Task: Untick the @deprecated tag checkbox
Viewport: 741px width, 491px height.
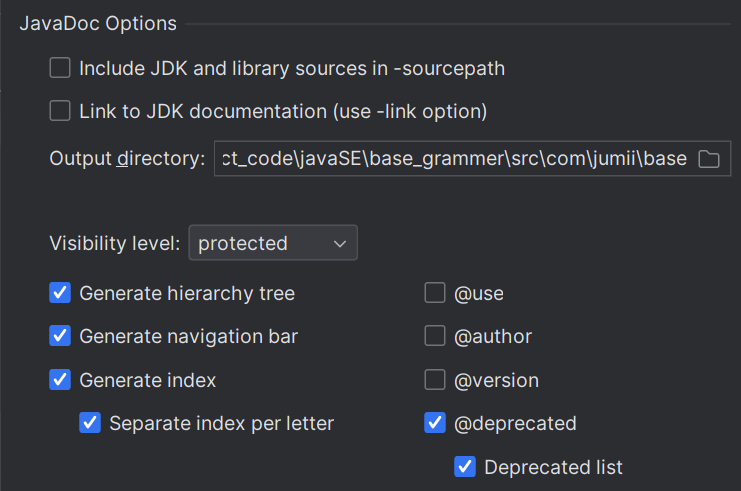Action: click(435, 423)
